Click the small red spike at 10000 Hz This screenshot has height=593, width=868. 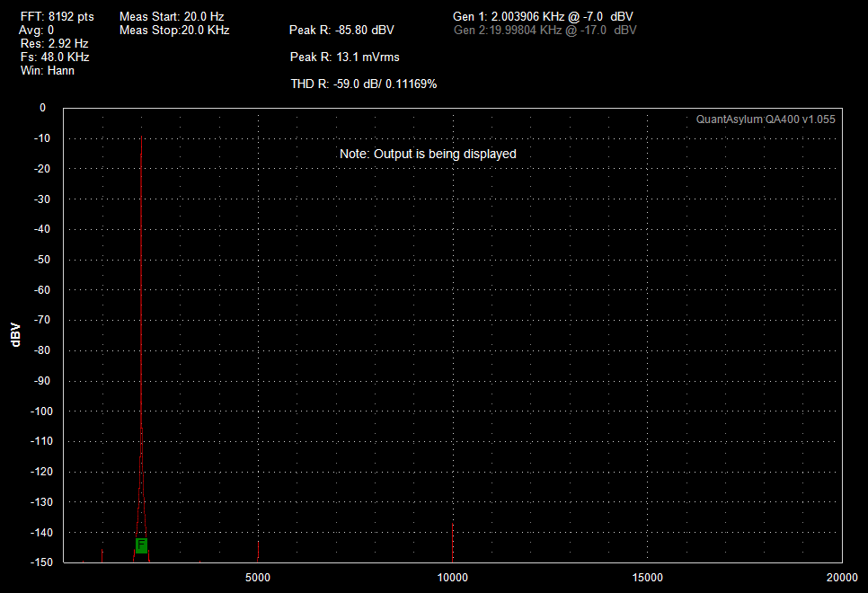click(452, 543)
